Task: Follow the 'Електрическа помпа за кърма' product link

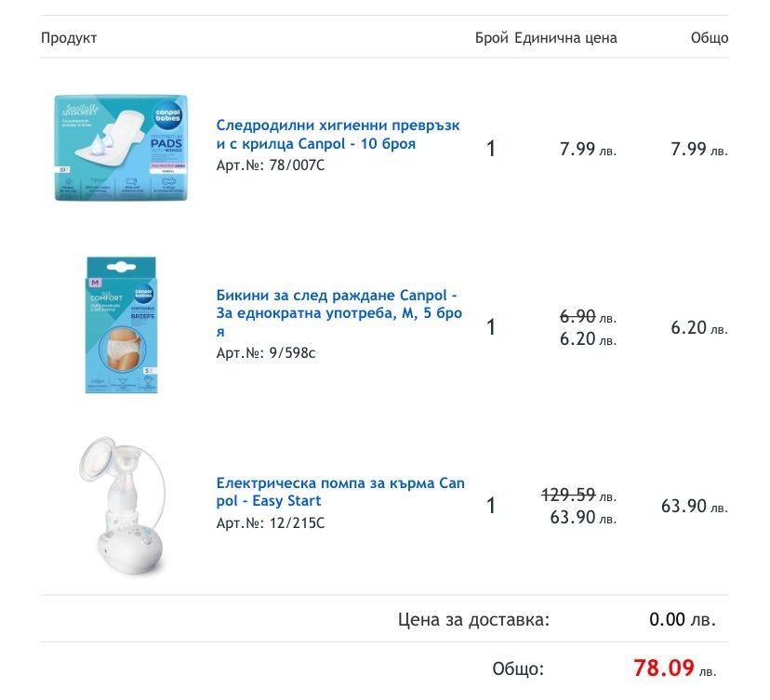Action: pyautogui.click(x=339, y=492)
